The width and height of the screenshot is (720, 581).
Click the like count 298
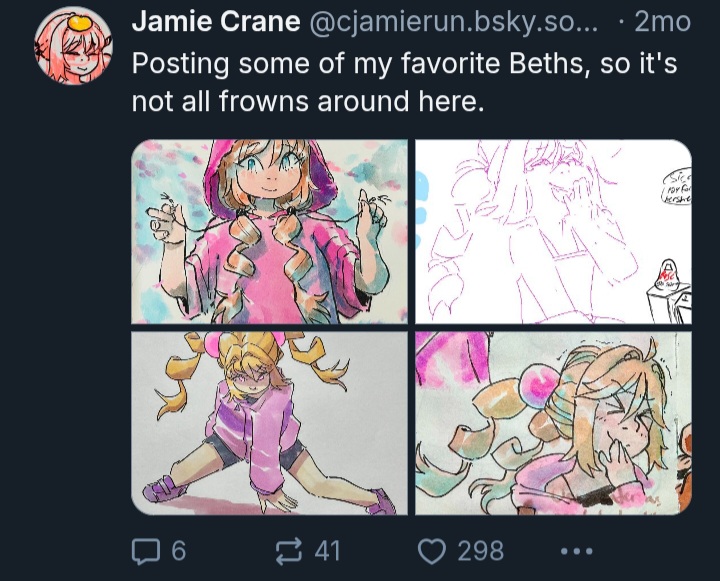pyautogui.click(x=480, y=551)
